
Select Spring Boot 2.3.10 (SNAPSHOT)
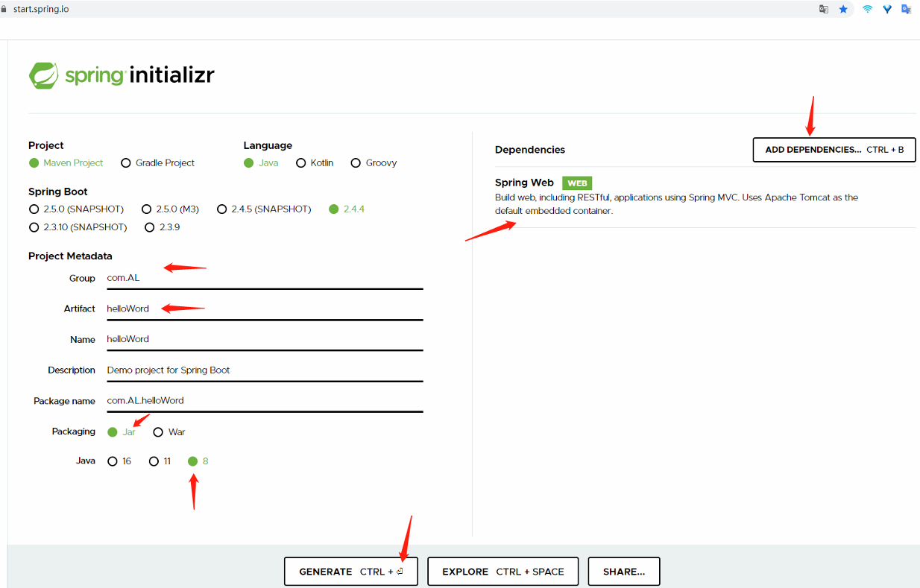point(78,227)
